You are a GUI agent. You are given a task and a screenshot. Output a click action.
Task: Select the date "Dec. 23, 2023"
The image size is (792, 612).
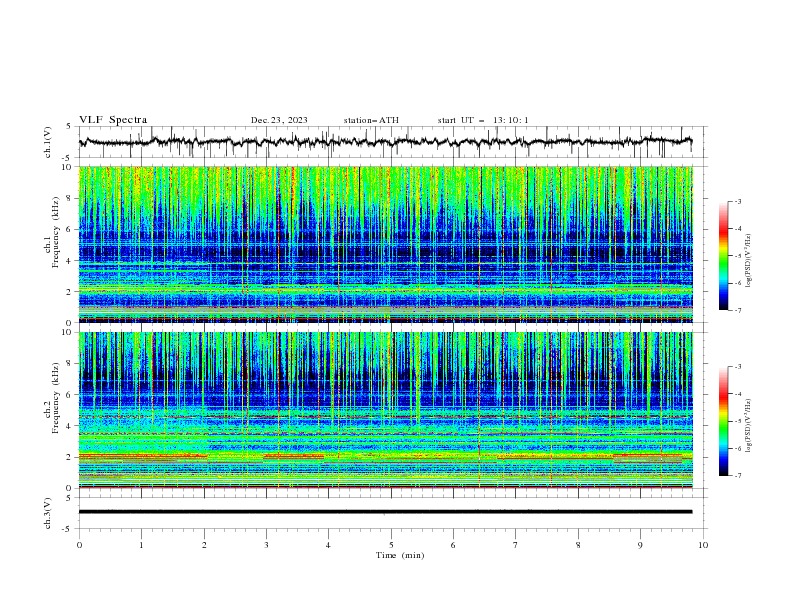click(279, 120)
